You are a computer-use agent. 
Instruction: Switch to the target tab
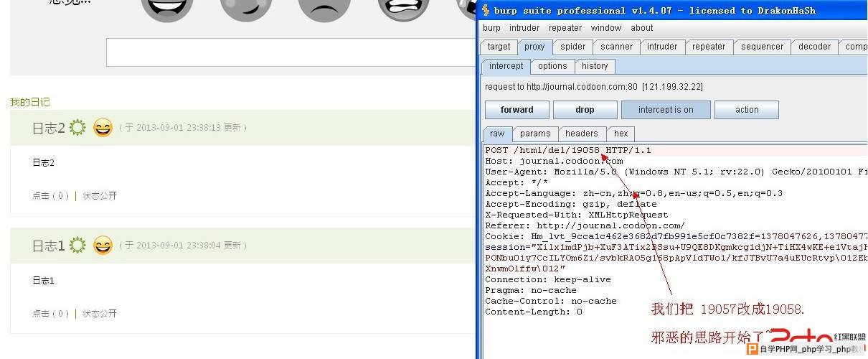tap(499, 47)
